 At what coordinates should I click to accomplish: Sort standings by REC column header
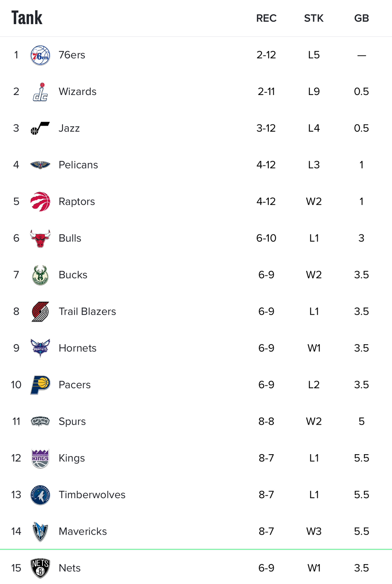click(266, 18)
